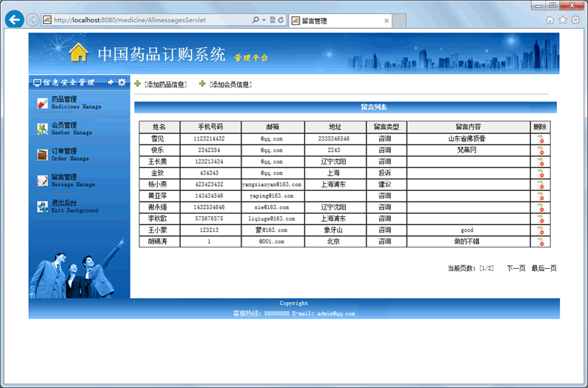Click the 做的不错 message content
This screenshot has width=588, height=388.
[x=467, y=241]
